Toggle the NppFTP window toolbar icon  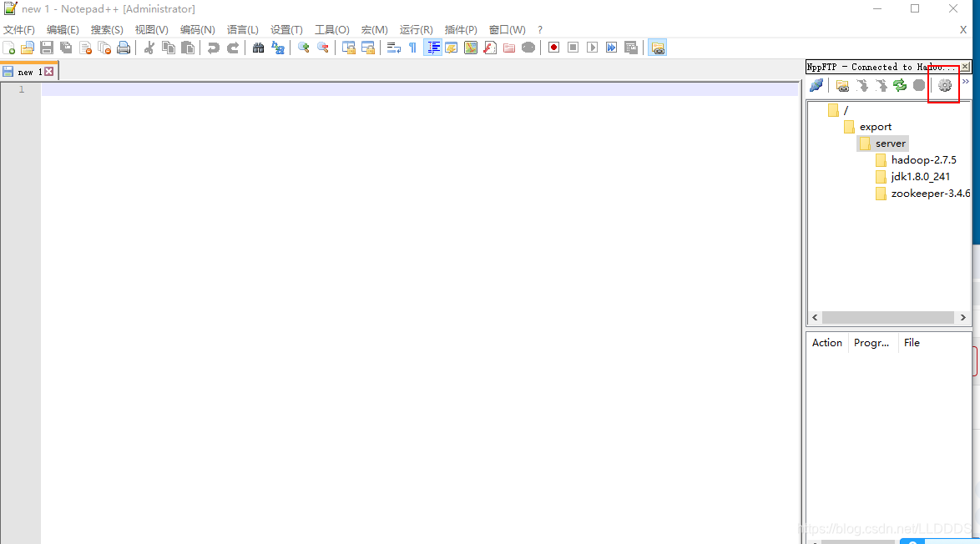point(657,48)
